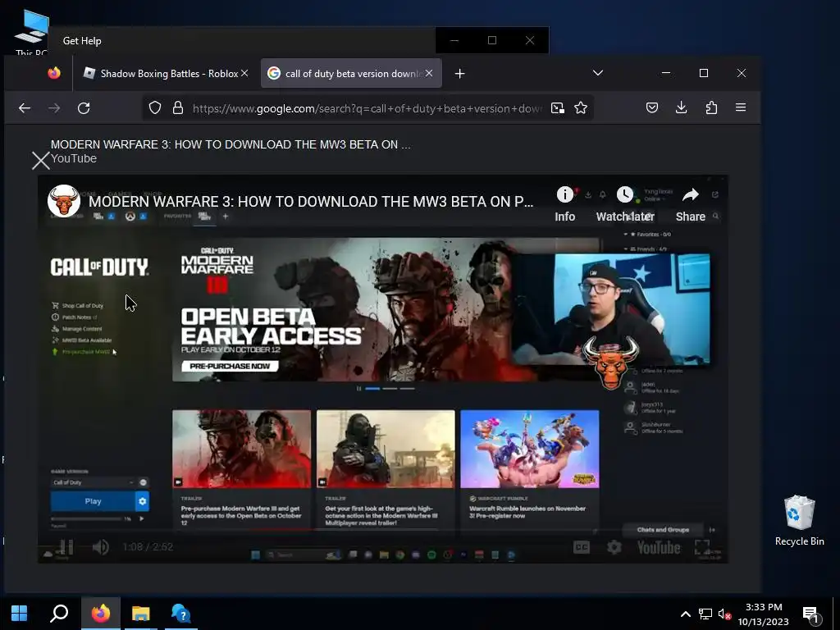Click the URL address bar field
840x630 pixels.
(x=367, y=108)
